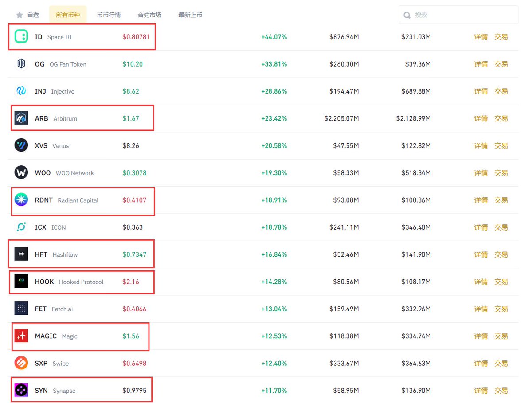This screenshot has height=403, width=532.
Task: Click the Synapse SYN logo
Action: (x=21, y=390)
